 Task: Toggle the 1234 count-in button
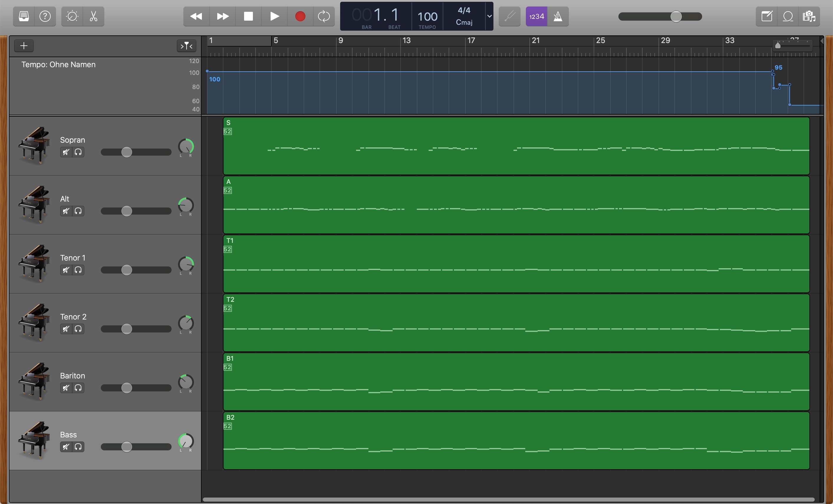click(536, 16)
